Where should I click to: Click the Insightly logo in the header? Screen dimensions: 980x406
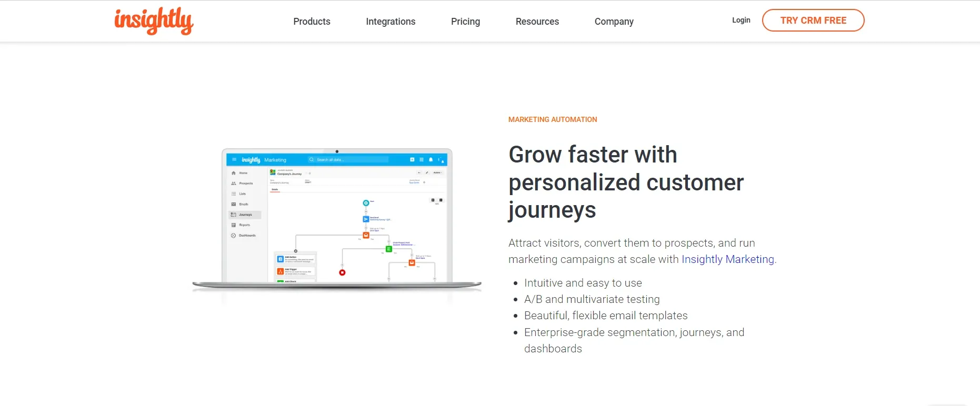(x=154, y=21)
